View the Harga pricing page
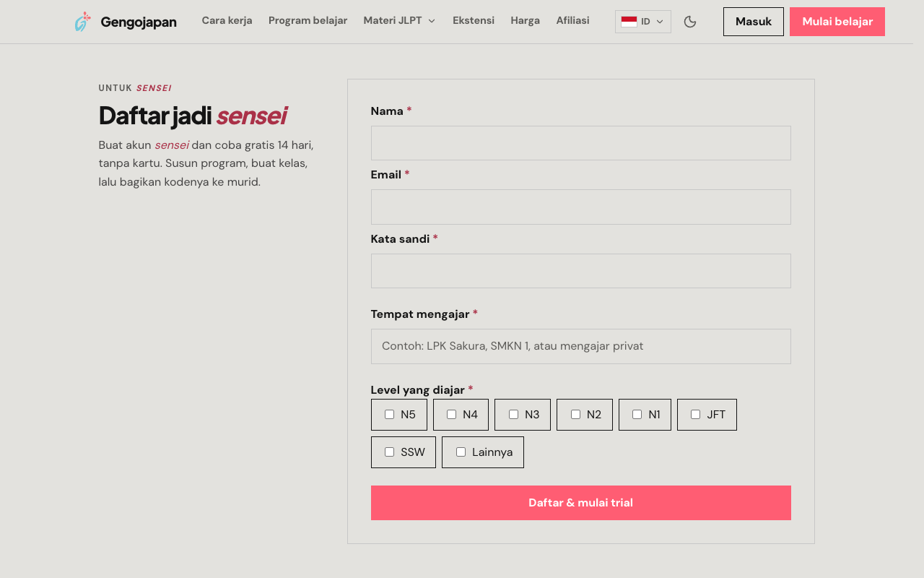This screenshot has width=924, height=578. pyautogui.click(x=526, y=21)
